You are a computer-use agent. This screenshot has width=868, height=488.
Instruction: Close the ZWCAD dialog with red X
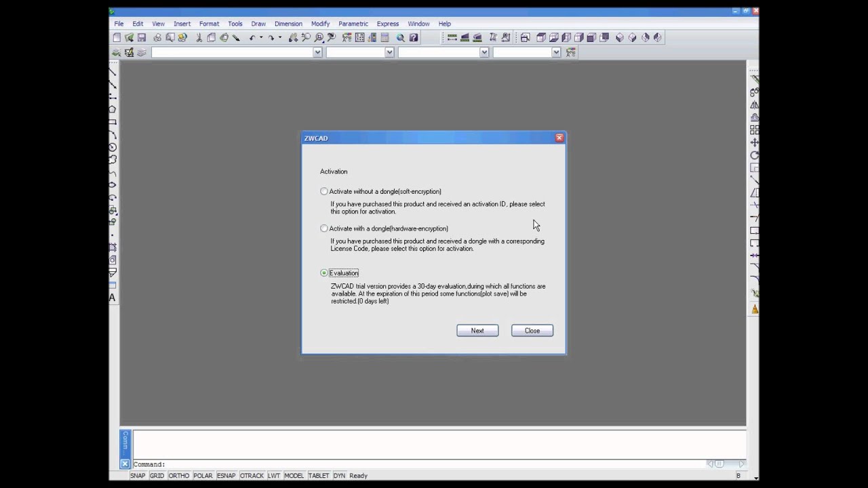point(559,138)
